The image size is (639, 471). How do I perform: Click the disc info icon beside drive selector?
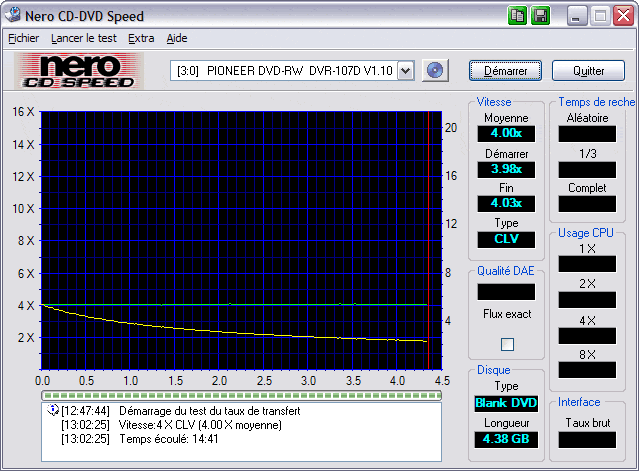pyautogui.click(x=435, y=70)
